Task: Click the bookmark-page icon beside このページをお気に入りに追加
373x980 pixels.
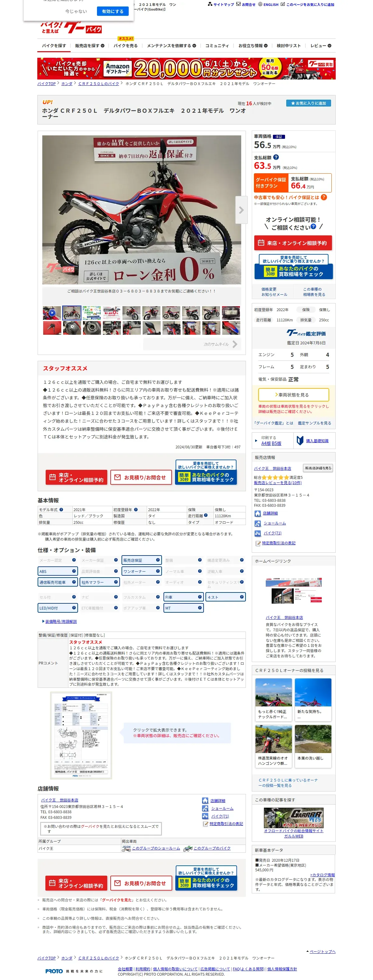Action: tap(283, 4)
